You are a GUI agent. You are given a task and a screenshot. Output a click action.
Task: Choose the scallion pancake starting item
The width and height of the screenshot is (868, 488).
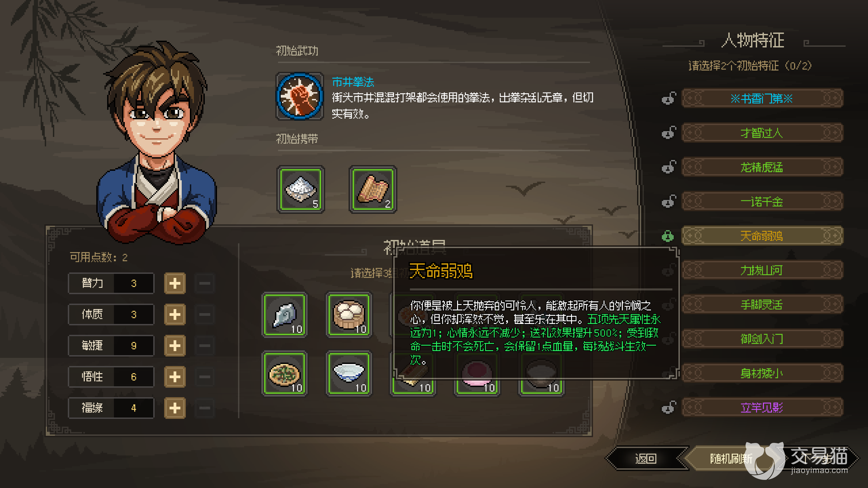pos(285,373)
